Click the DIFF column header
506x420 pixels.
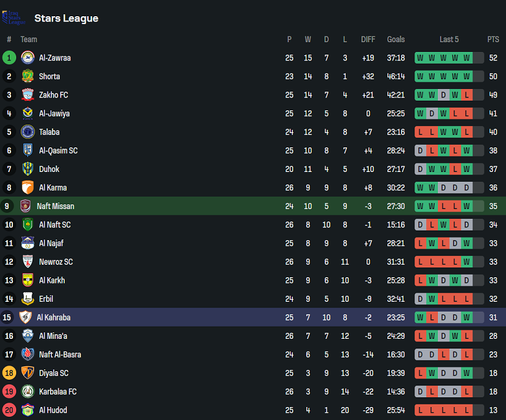click(368, 40)
